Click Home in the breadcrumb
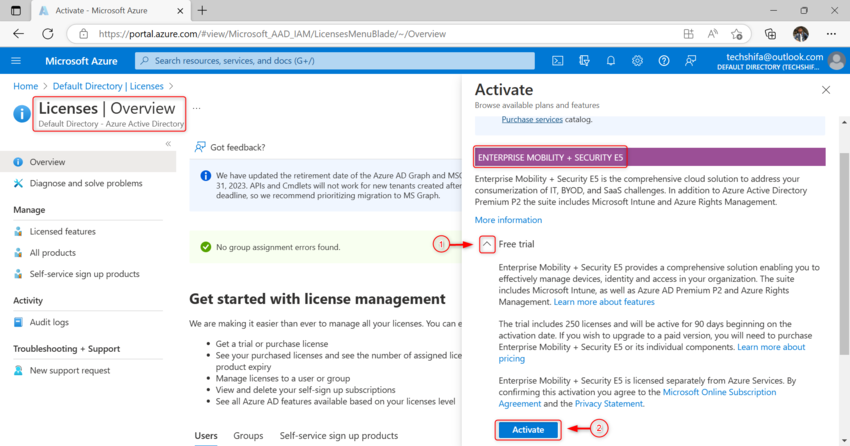 point(25,86)
